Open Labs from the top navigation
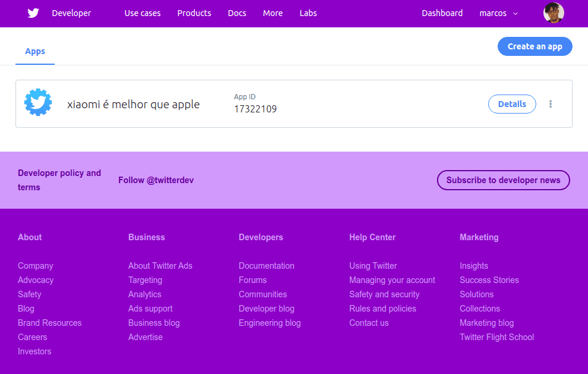The width and height of the screenshot is (588, 374). pyautogui.click(x=308, y=13)
